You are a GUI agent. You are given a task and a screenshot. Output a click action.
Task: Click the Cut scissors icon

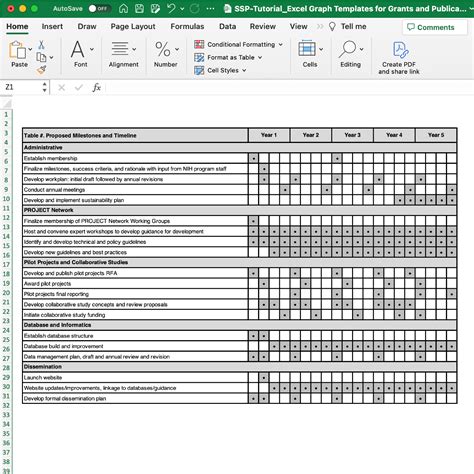point(41,45)
